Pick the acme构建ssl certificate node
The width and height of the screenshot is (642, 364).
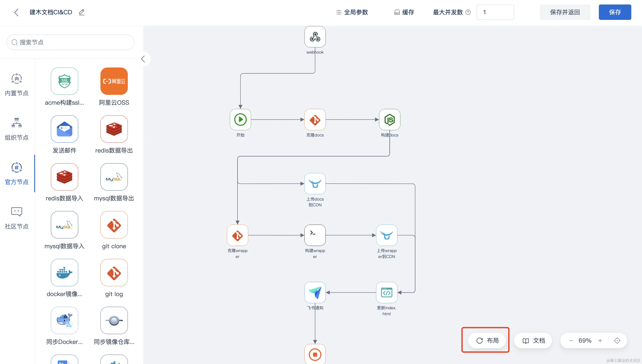[x=65, y=81]
